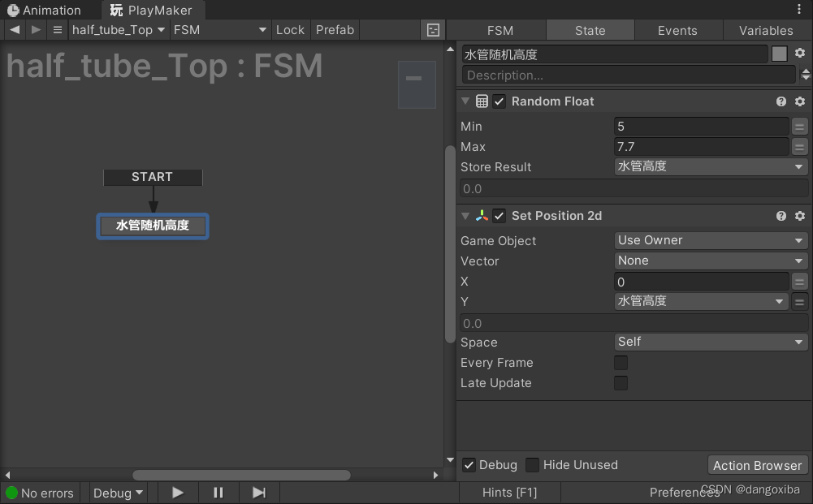The width and height of the screenshot is (813, 504).
Task: Select the 水管随机高度 state node
Action: coord(153,226)
